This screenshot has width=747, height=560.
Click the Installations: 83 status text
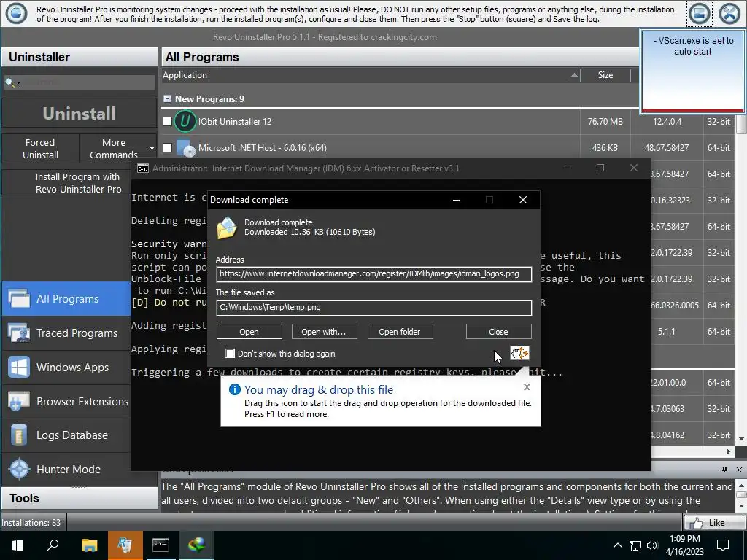[31, 522]
